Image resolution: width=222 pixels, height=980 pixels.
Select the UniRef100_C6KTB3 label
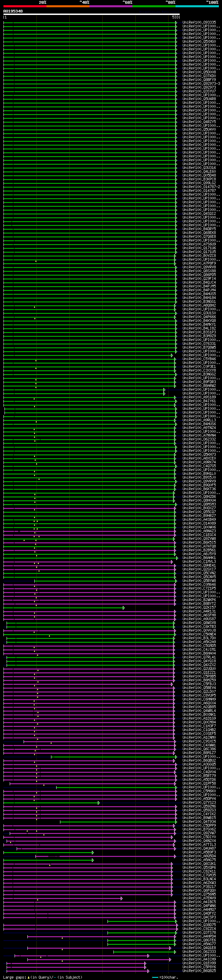(199, 626)
